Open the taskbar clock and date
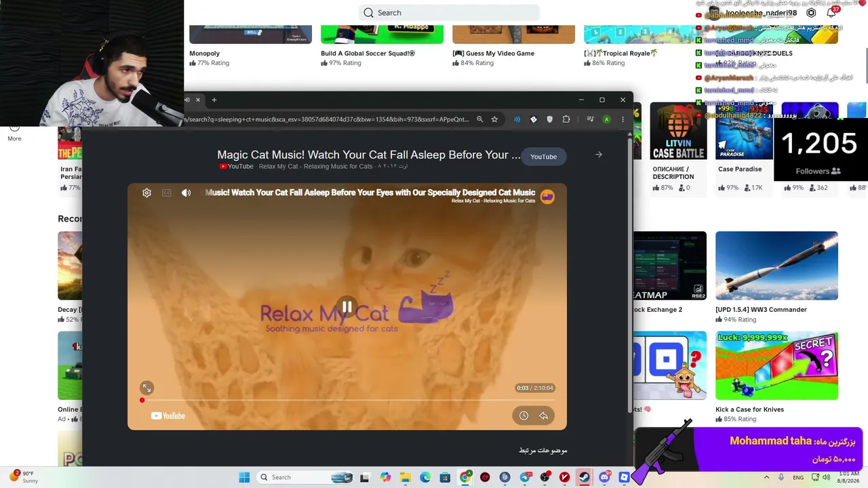 point(849,477)
